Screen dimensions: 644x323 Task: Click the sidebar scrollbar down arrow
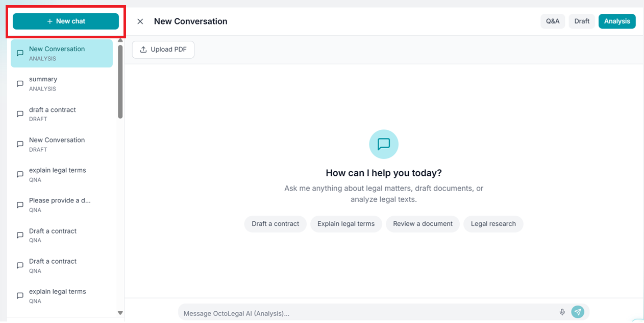point(120,312)
